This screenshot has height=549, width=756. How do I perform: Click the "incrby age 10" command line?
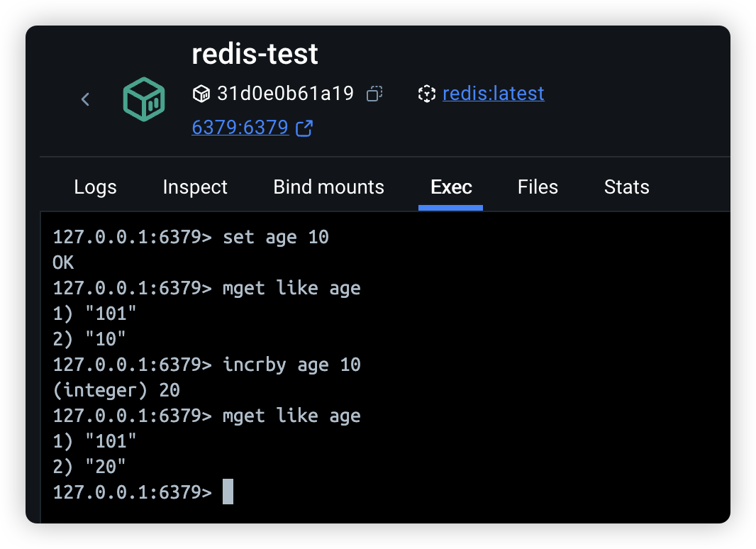291,365
